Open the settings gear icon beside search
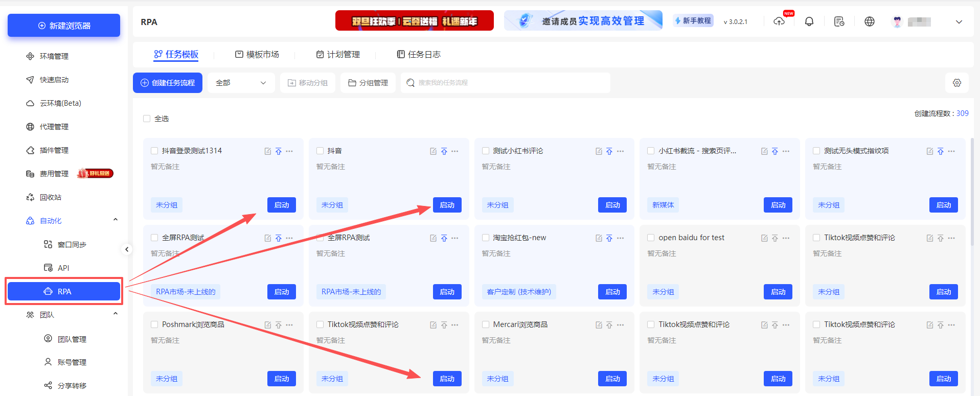Screen dimensions: 980x396 956,83
